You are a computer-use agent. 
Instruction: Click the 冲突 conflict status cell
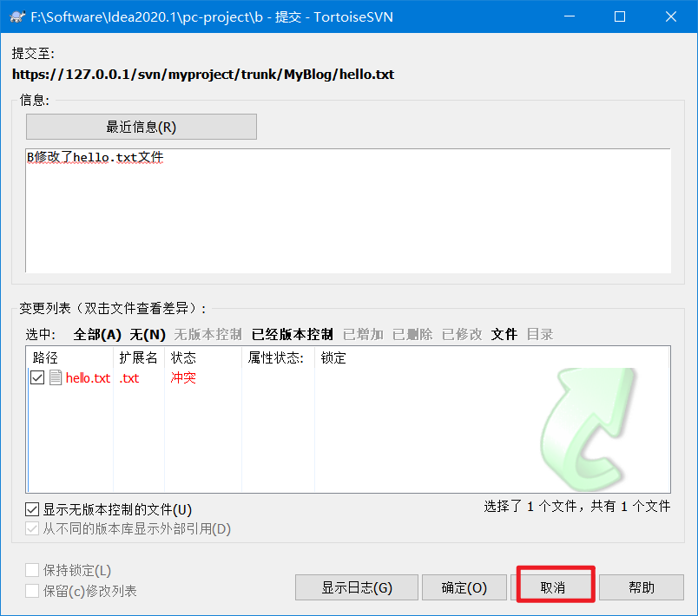(x=183, y=377)
